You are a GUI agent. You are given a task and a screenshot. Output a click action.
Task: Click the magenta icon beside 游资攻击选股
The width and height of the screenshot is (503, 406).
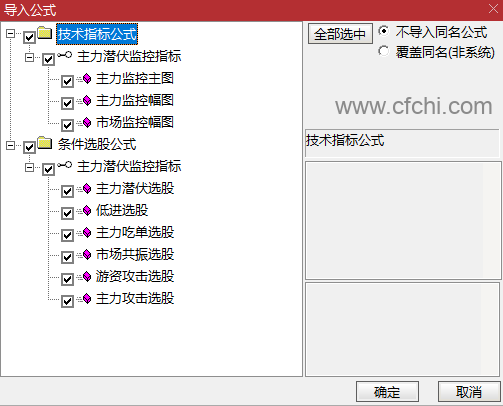[87, 276]
